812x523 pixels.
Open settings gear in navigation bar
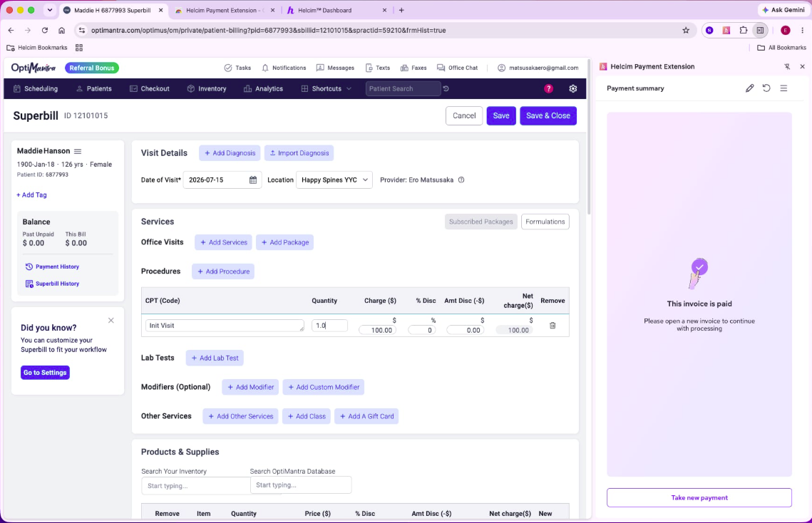572,88
